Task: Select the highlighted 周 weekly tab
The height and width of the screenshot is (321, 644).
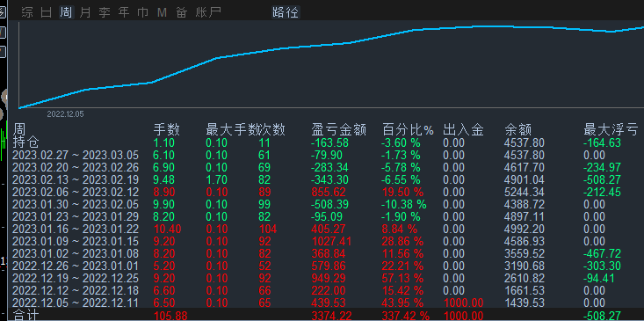Action: coord(66,12)
